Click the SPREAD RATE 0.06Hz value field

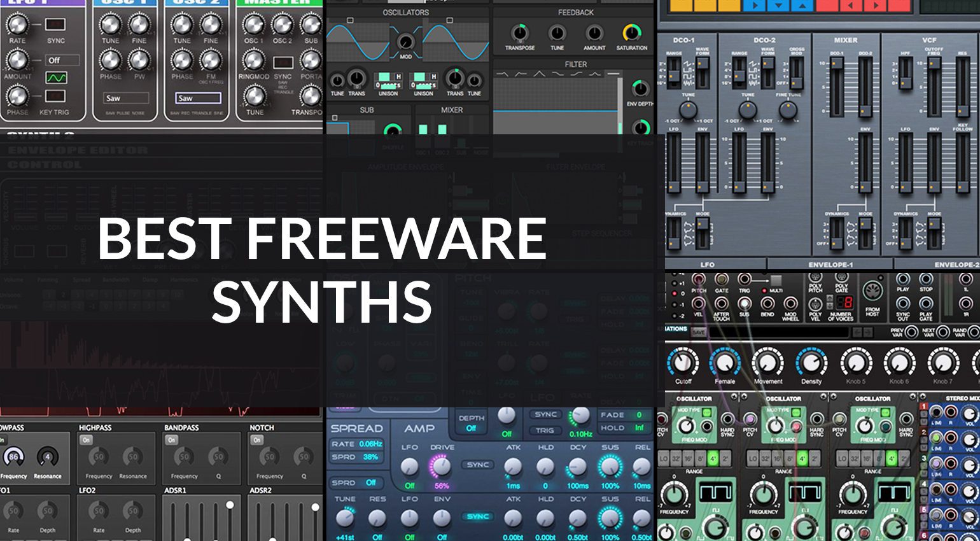(356, 444)
